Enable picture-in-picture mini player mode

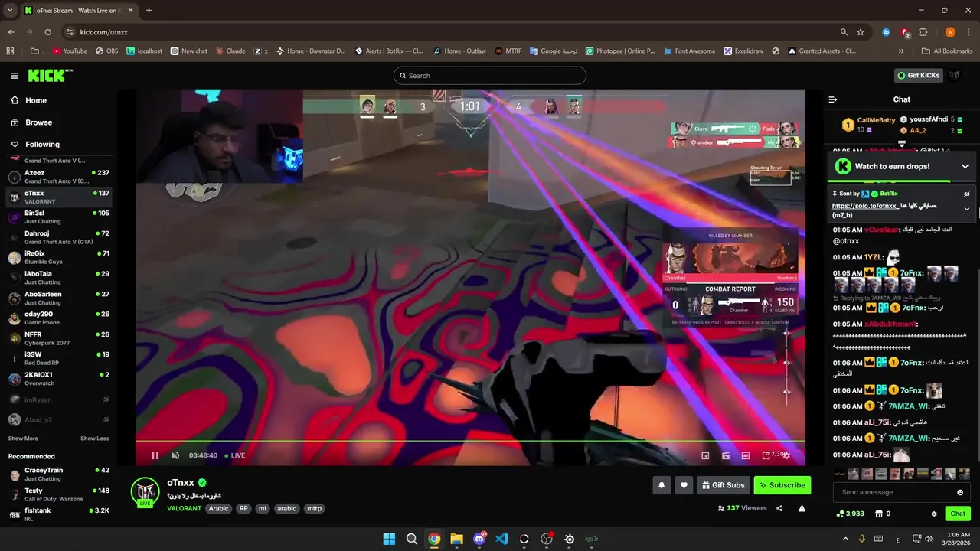(705, 455)
